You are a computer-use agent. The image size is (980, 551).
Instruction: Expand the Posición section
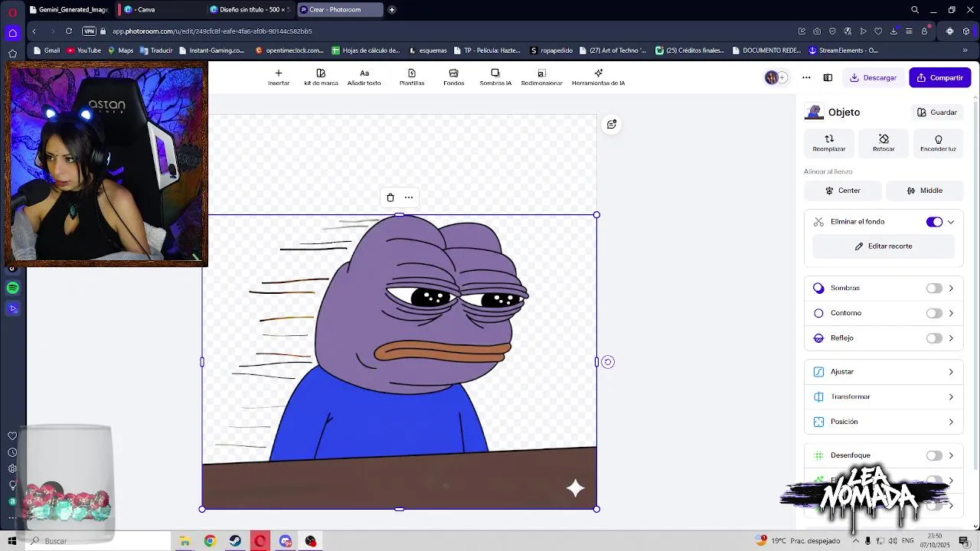pyautogui.click(x=884, y=422)
